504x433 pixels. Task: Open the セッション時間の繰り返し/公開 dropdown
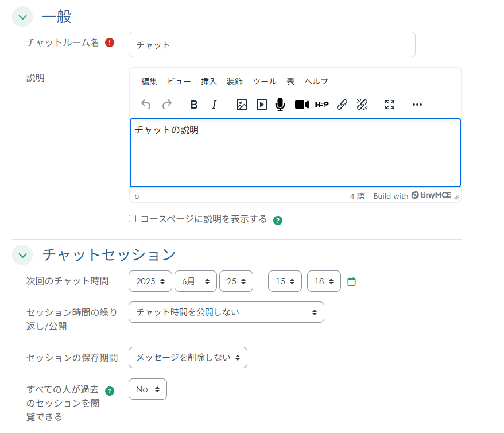226,312
